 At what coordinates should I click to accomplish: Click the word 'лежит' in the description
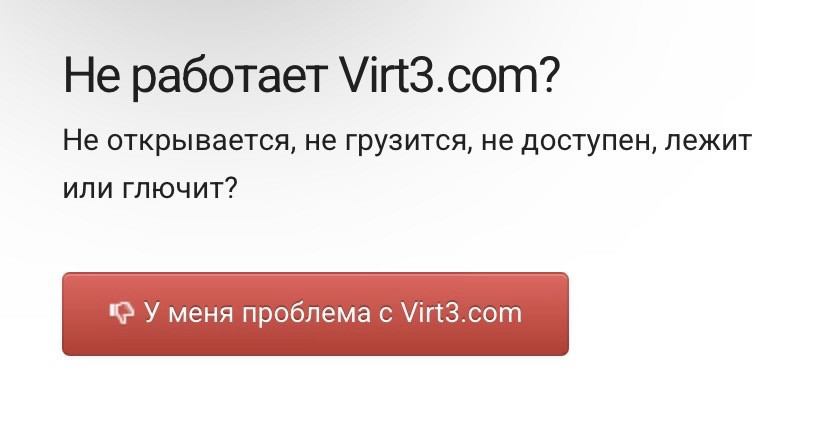(708, 141)
